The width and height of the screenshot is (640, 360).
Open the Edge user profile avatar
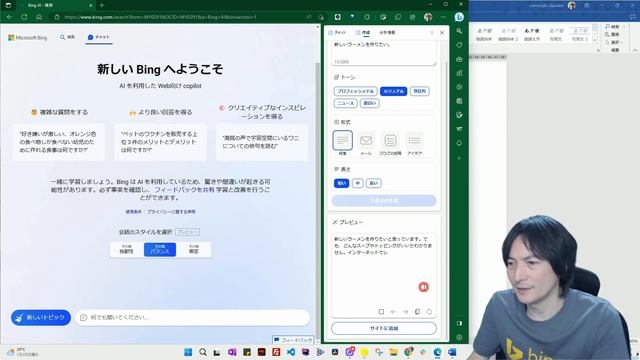tap(428, 17)
